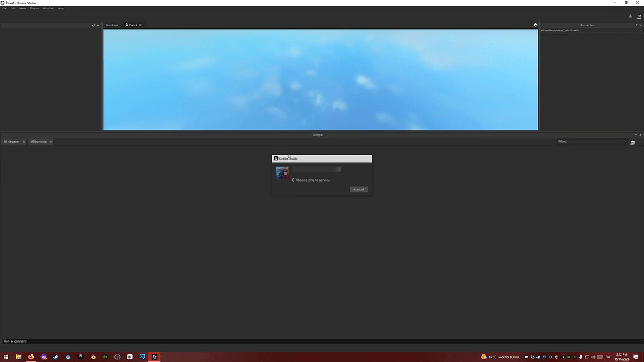Open the View menu
Viewport: 644px width, 362px height.
[x=22, y=8]
